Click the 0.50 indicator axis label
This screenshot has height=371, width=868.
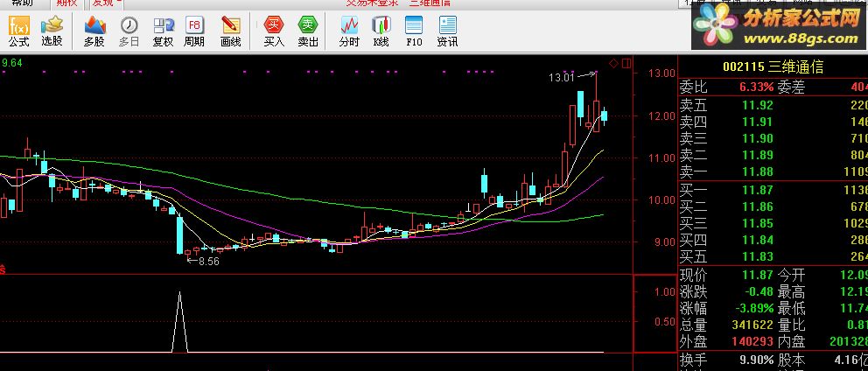pos(665,322)
